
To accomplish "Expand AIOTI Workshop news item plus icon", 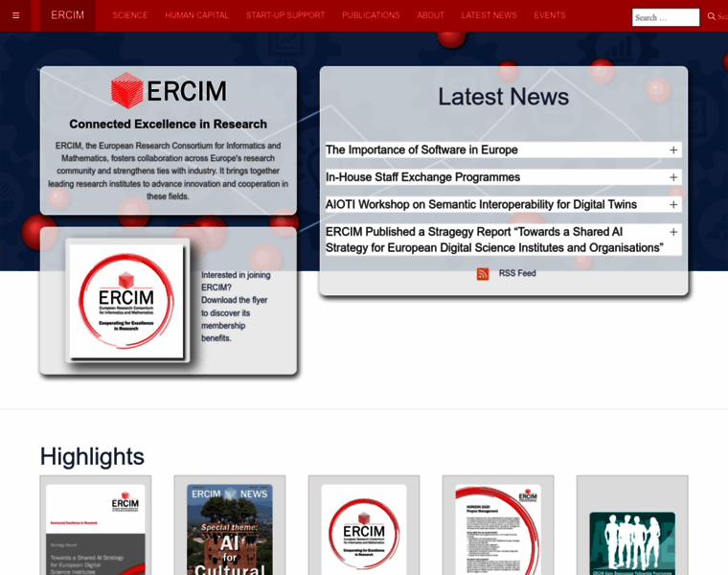I will 673,205.
